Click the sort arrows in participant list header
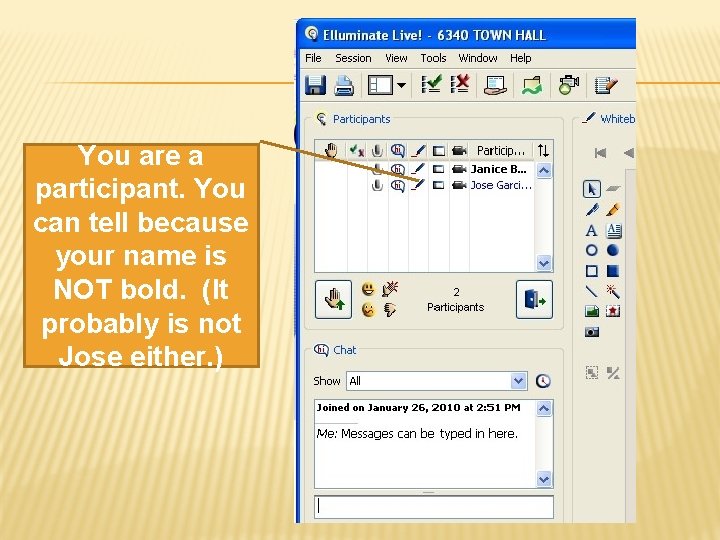Viewport: 720px width, 540px height. (x=543, y=150)
